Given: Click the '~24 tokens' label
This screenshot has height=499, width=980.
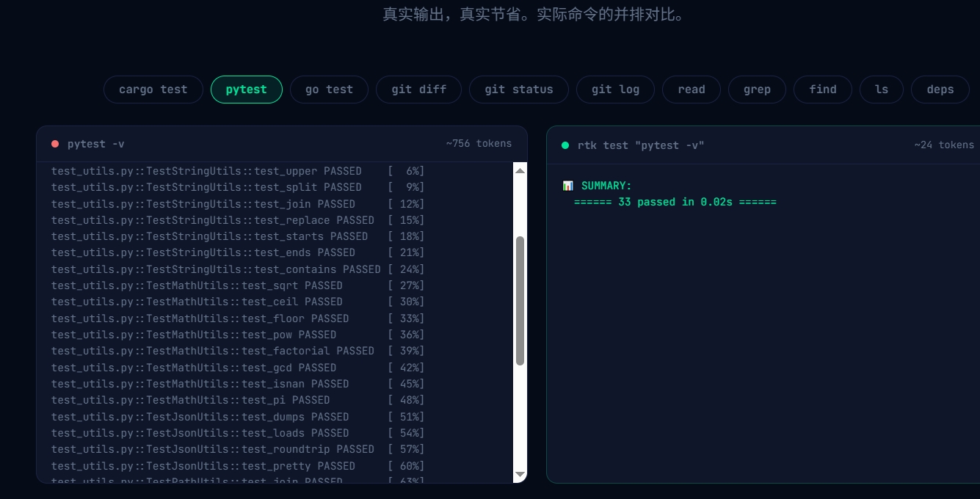Looking at the screenshot, I should click(x=944, y=145).
